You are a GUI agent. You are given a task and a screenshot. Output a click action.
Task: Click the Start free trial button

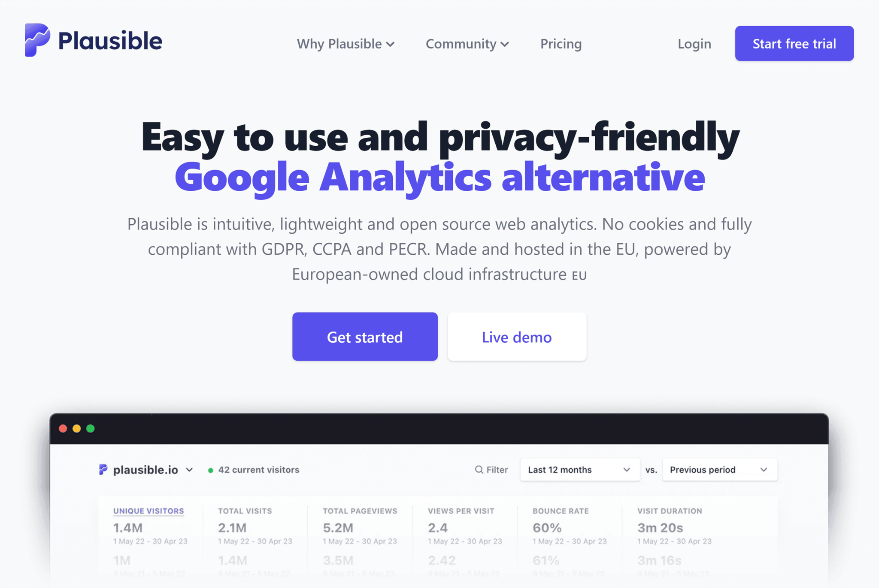click(793, 43)
